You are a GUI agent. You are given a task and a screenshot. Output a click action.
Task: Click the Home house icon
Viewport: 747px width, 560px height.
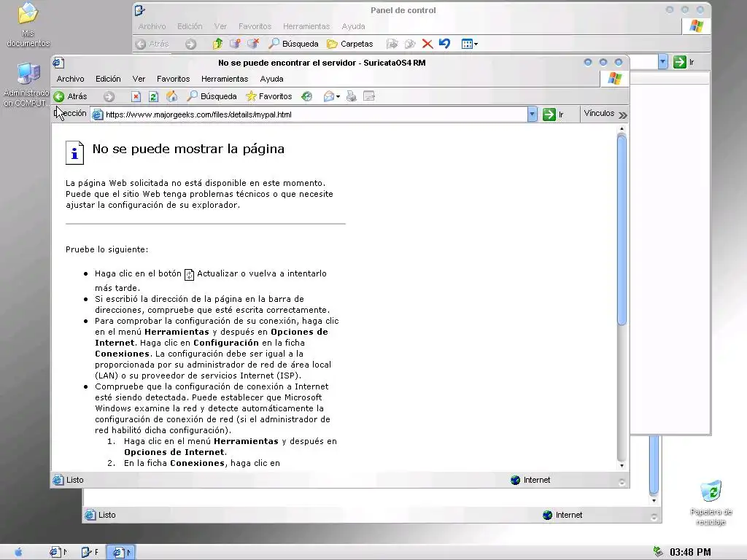[172, 97]
